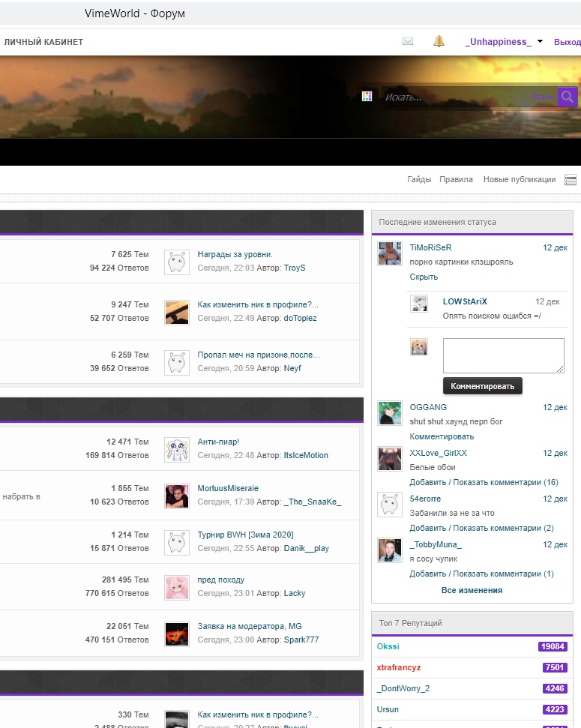581x728 pixels.
Task: Expand the _Unhappiness_ user dropdown arrow
Action: [x=540, y=41]
